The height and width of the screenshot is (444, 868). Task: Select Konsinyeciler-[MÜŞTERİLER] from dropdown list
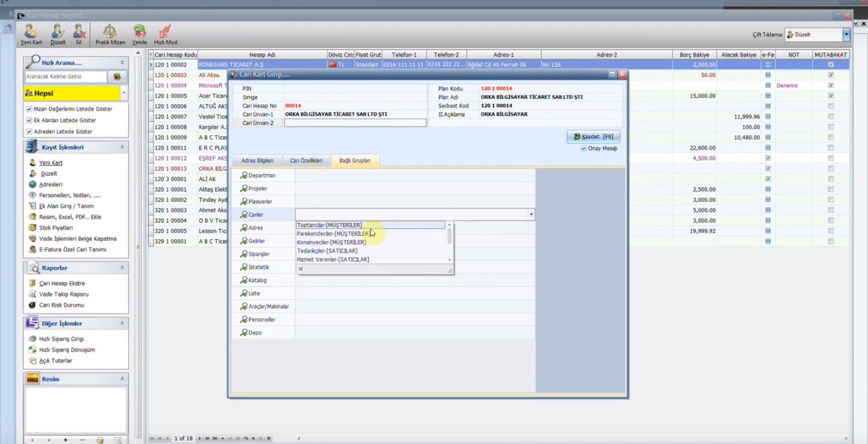(x=371, y=242)
